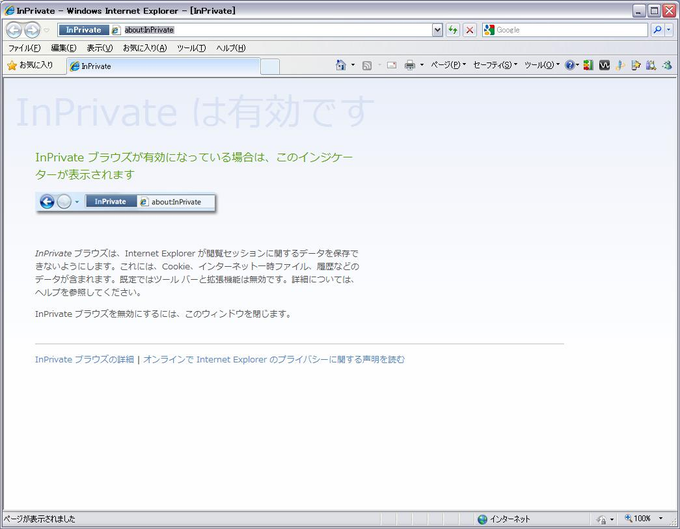Screen dimensions: 680x529
Task: Open the セーフティ(S) command bar menu
Action: point(495,65)
